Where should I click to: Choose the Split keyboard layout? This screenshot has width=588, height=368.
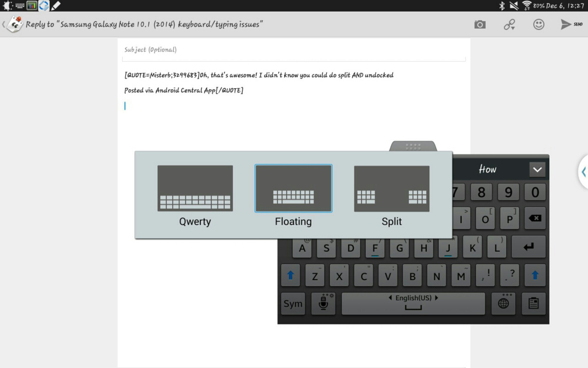(x=392, y=196)
